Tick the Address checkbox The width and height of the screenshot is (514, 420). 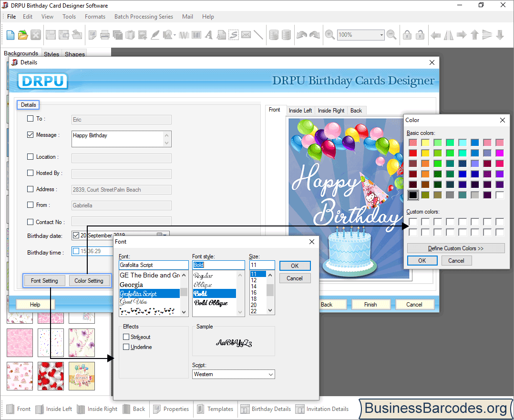coord(30,189)
